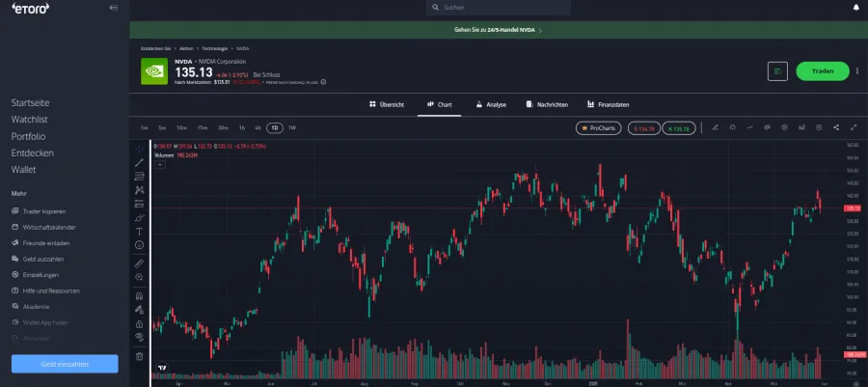This screenshot has width=868, height=387.
Task: Open ProCharts
Action: click(x=599, y=128)
